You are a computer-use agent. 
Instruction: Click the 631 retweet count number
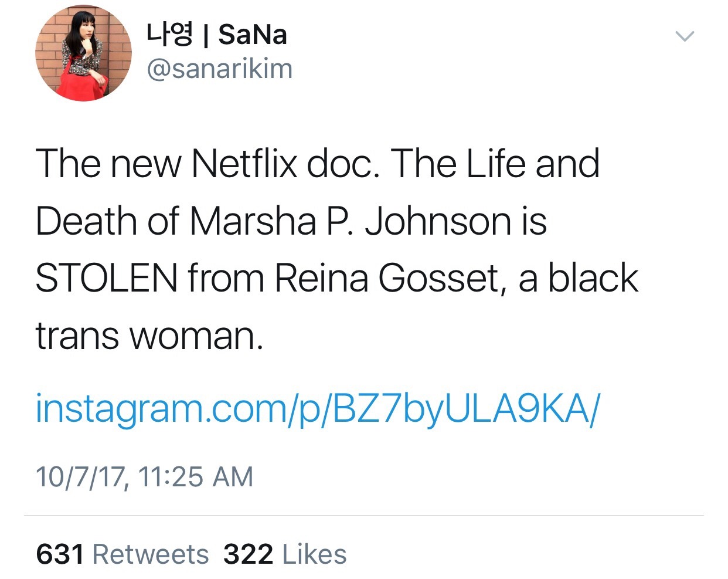click(59, 554)
